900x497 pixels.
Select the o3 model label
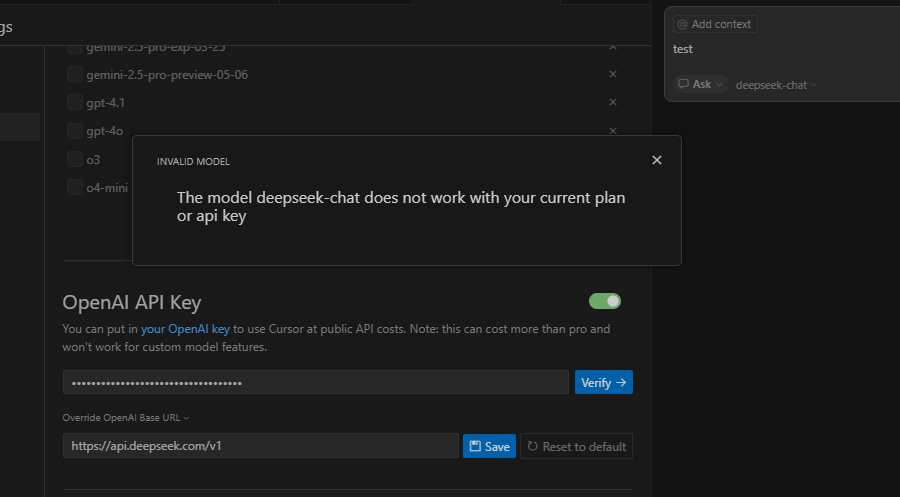pyautogui.click(x=93, y=160)
